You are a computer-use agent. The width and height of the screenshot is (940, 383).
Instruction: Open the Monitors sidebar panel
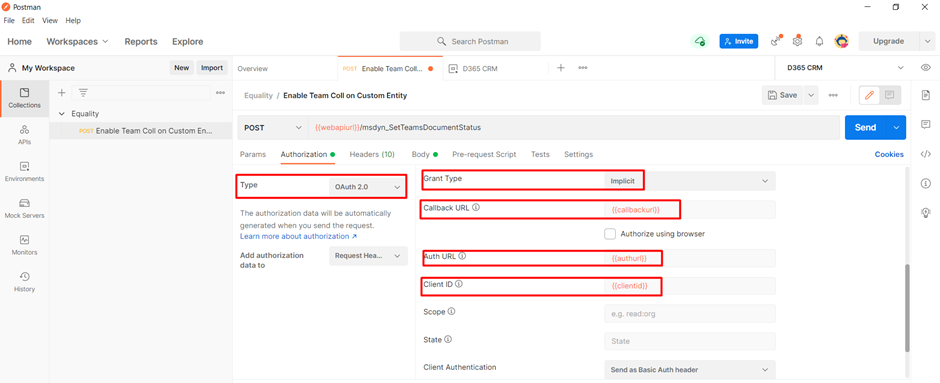click(x=25, y=245)
